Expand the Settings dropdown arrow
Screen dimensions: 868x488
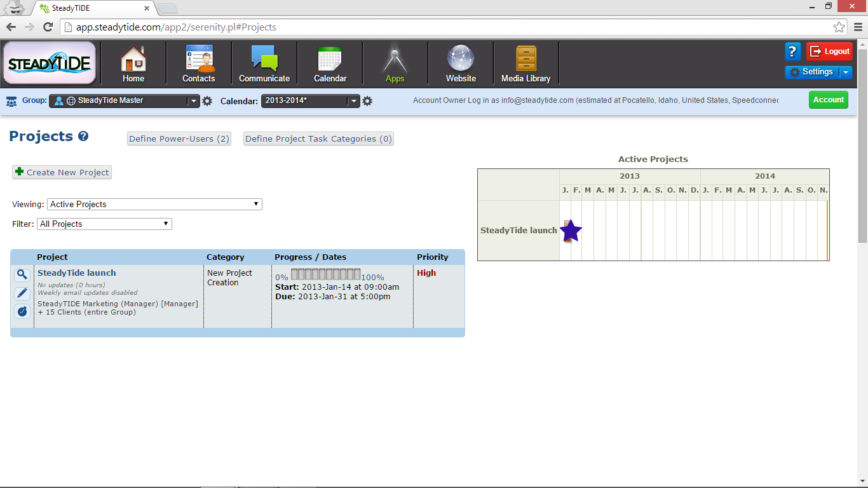coord(846,72)
